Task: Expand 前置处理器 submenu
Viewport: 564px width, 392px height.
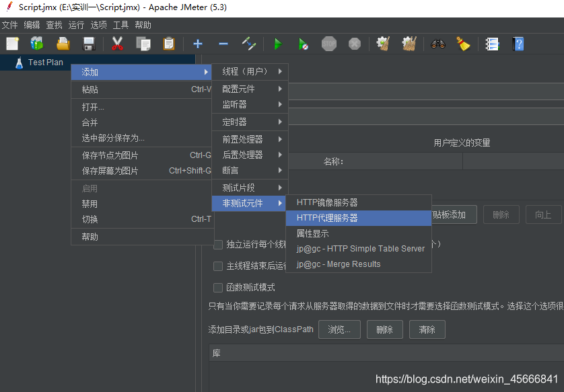Action: pyautogui.click(x=250, y=139)
